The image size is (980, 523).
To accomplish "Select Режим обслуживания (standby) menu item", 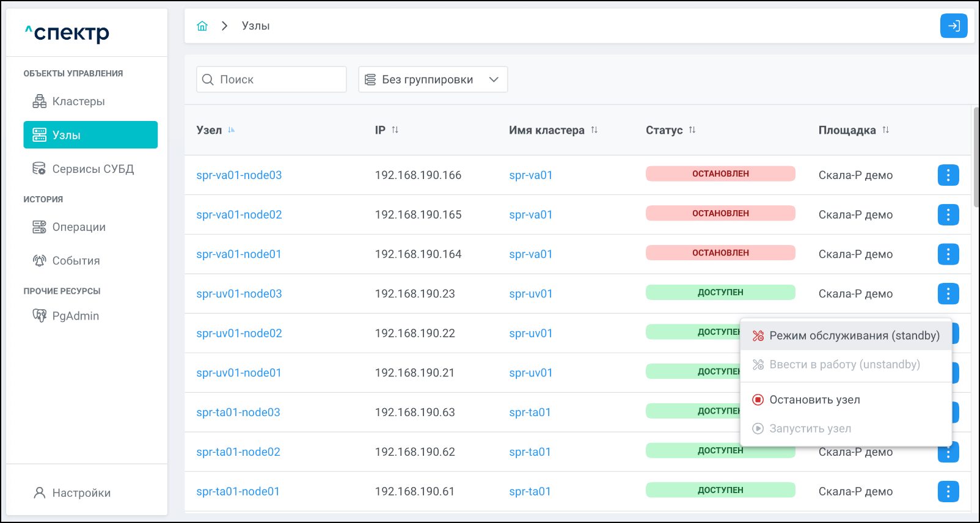I will click(846, 335).
